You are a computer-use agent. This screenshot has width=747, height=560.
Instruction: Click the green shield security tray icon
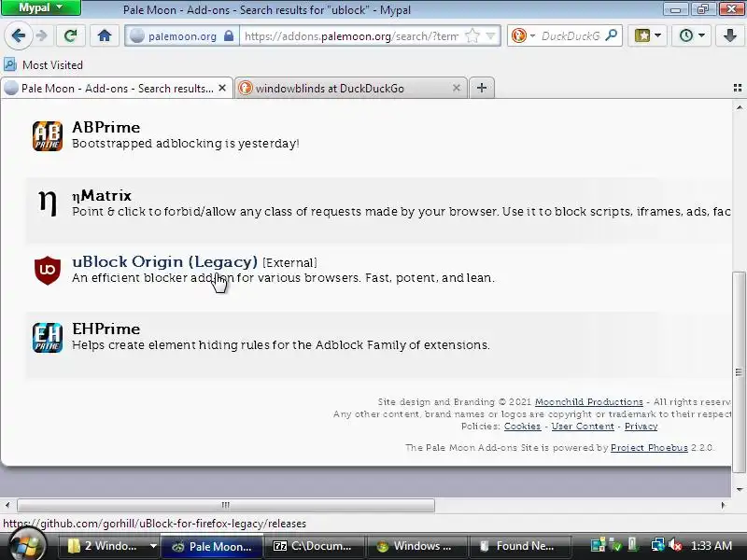click(x=615, y=546)
